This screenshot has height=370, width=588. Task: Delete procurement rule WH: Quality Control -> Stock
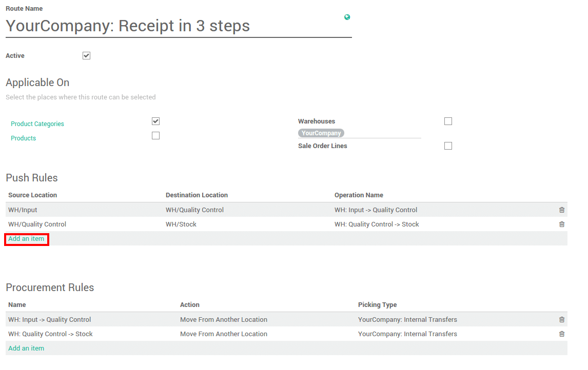pyautogui.click(x=561, y=334)
